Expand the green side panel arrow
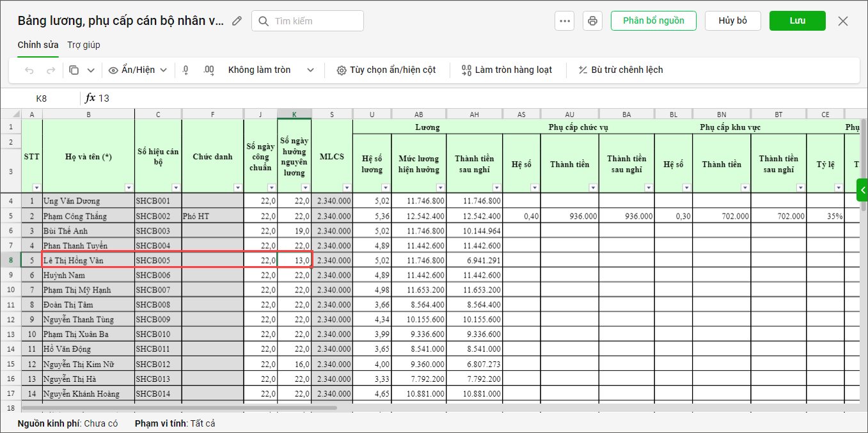Viewport: 868px width, 433px height. pos(862,190)
